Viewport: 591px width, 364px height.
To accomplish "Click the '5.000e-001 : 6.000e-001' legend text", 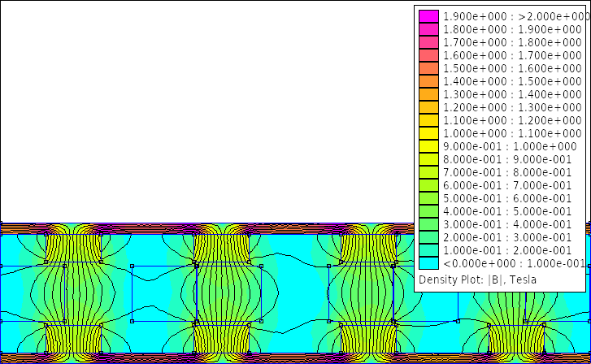I will pos(507,198).
